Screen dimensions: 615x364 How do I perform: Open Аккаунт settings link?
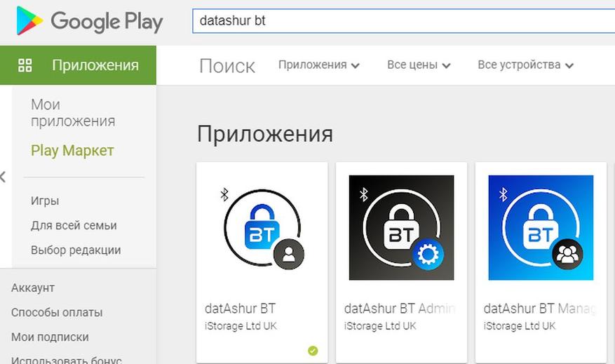tap(33, 288)
